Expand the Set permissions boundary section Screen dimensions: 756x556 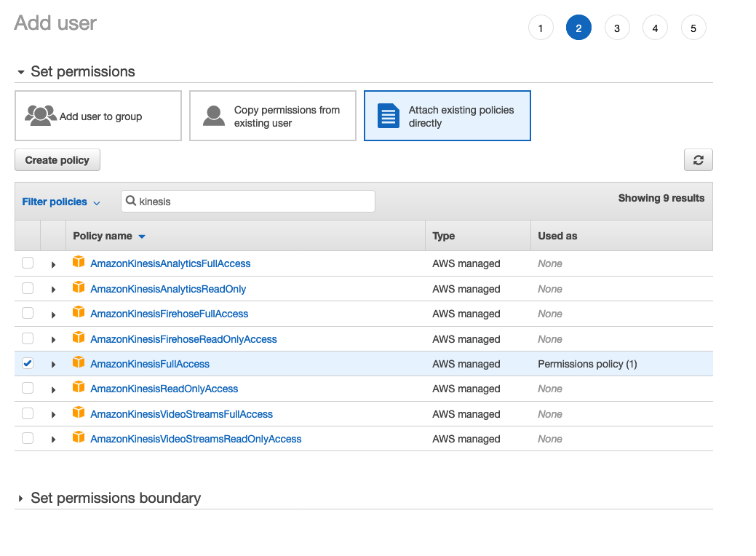click(20, 498)
